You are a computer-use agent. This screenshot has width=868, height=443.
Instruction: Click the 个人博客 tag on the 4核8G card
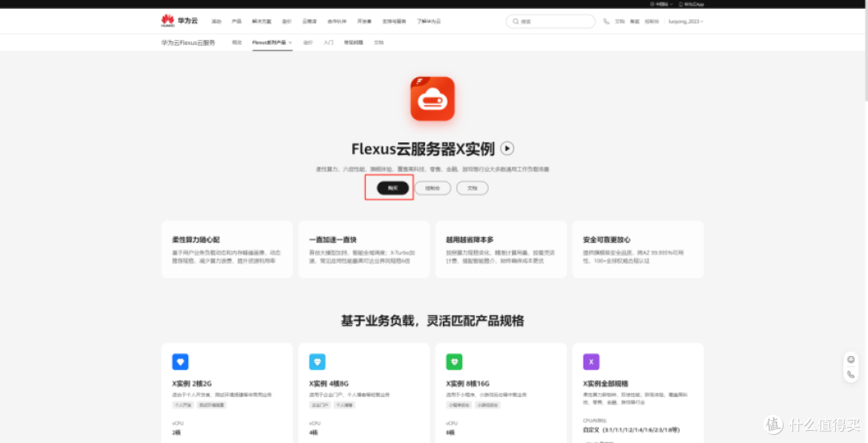pyautogui.click(x=344, y=404)
